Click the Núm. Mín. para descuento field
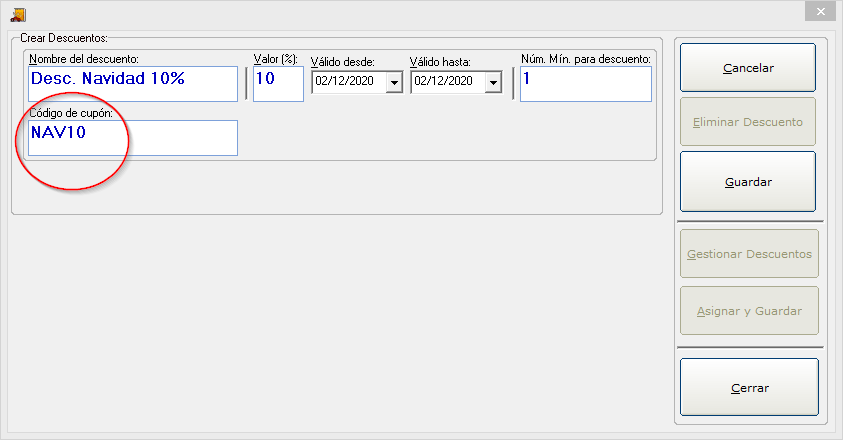Image resolution: width=843 pixels, height=440 pixels. coord(585,84)
